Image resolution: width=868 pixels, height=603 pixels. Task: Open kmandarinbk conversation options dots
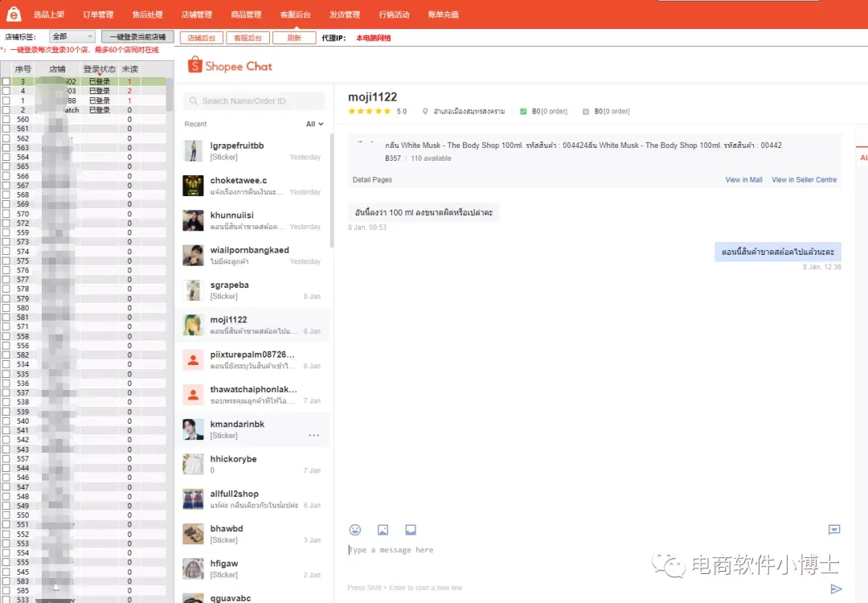[x=314, y=435]
